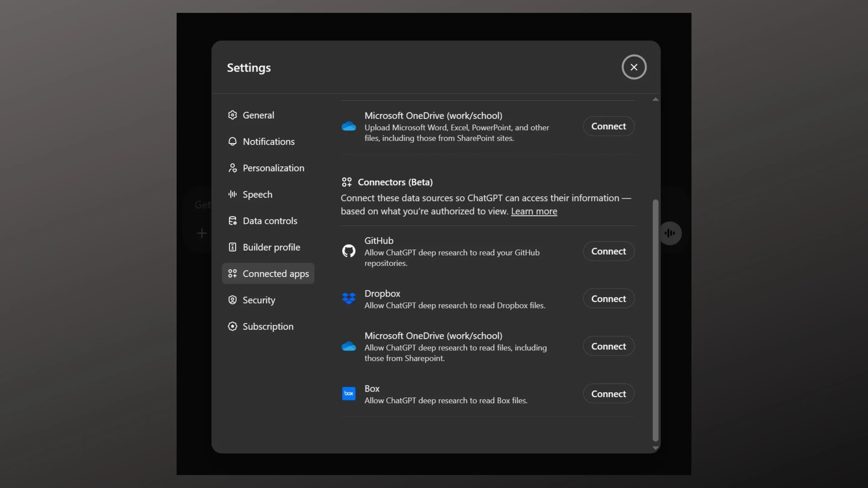Click the plus attach icon behind dialog
The width and height of the screenshot is (868, 488).
pyautogui.click(x=202, y=233)
